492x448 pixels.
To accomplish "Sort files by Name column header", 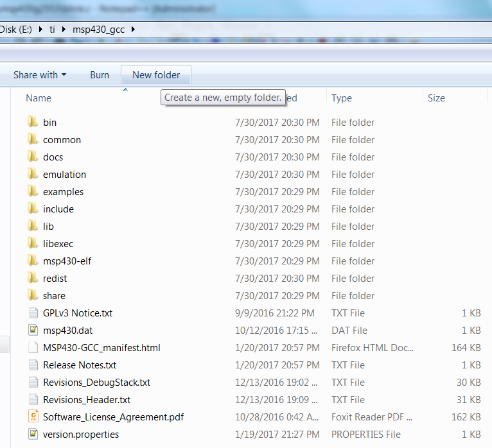I will 39,98.
